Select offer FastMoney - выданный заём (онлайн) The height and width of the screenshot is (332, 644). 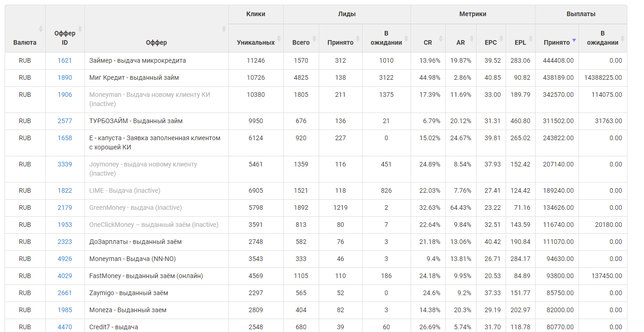[146, 276]
